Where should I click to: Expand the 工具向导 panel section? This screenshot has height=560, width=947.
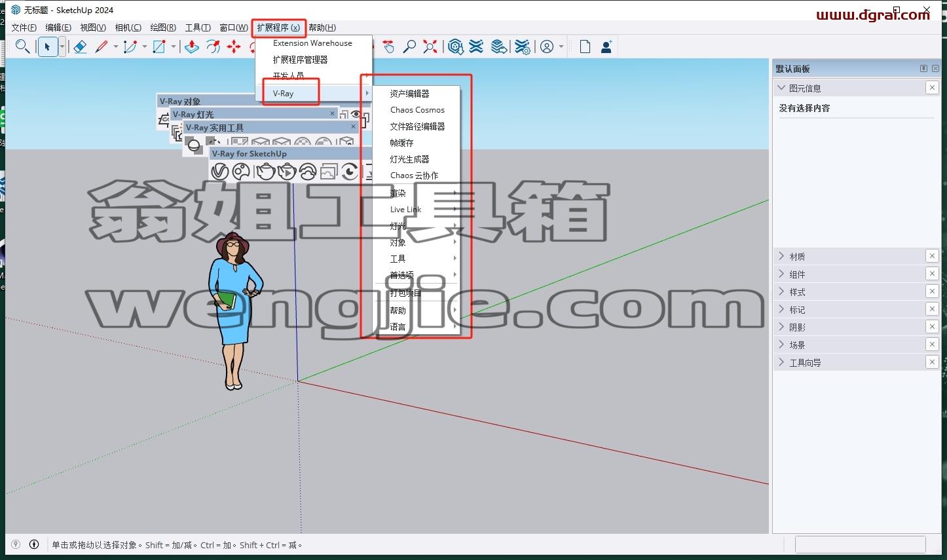781,362
